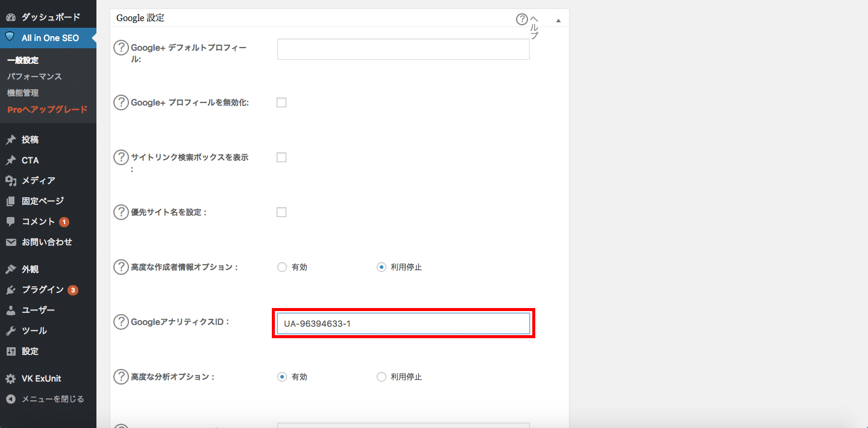Open All in One SEO menu
Image resolution: width=868 pixels, height=428 pixels.
click(x=48, y=38)
